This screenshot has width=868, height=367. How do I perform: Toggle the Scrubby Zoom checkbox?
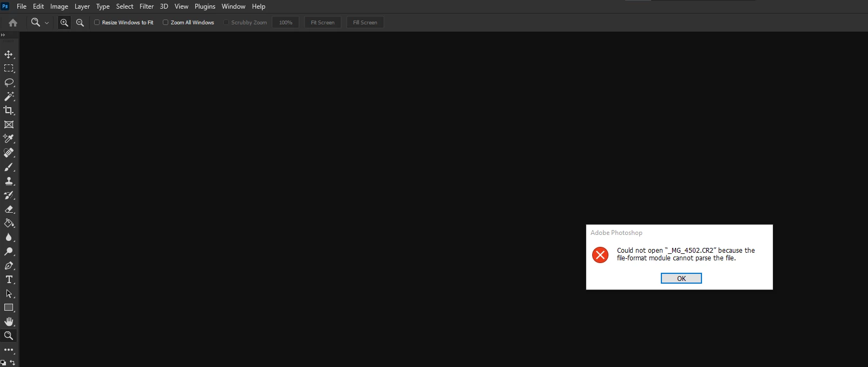click(x=226, y=22)
